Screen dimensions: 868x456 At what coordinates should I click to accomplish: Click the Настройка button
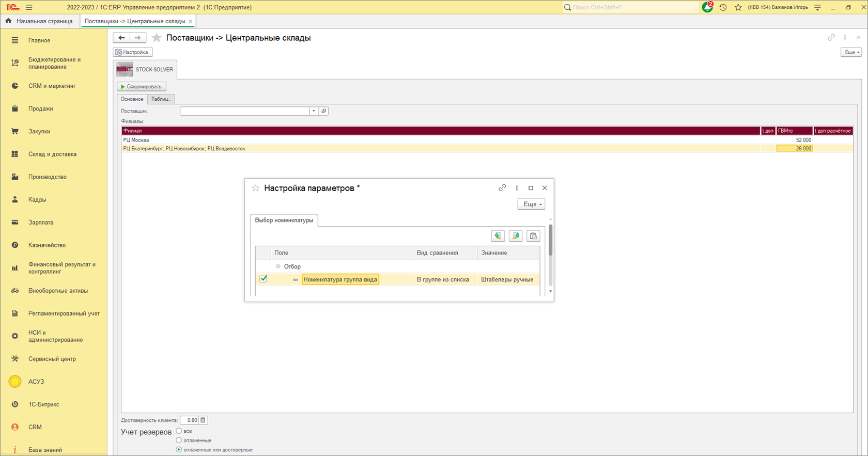coord(133,52)
